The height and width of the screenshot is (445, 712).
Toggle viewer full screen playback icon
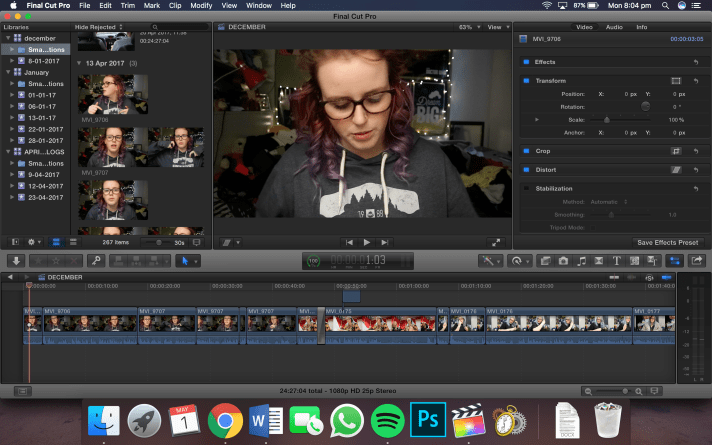(x=497, y=242)
